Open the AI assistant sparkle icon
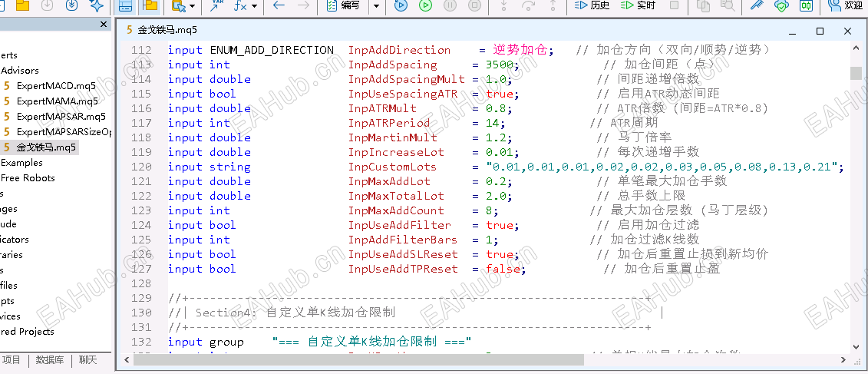Viewport: 868px width, 374px height. pyautogui.click(x=97, y=5)
